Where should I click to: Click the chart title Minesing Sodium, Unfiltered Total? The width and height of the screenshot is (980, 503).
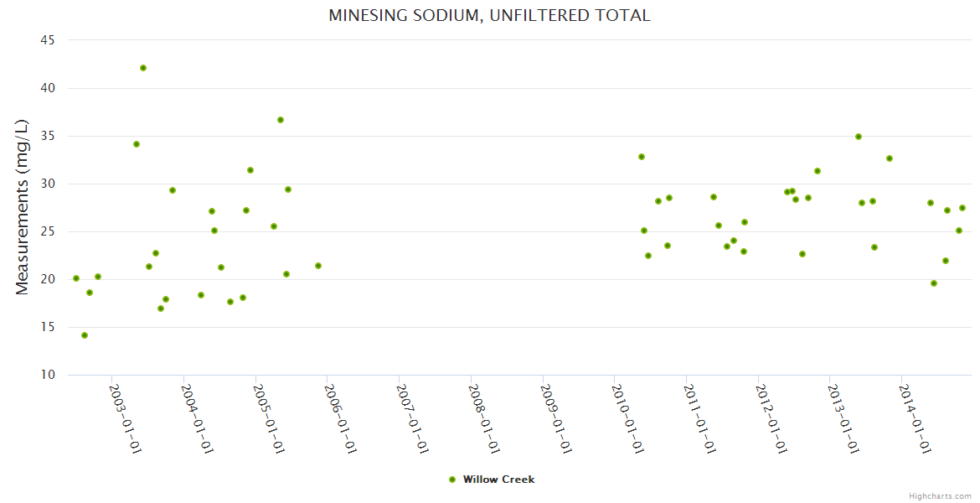tap(489, 15)
